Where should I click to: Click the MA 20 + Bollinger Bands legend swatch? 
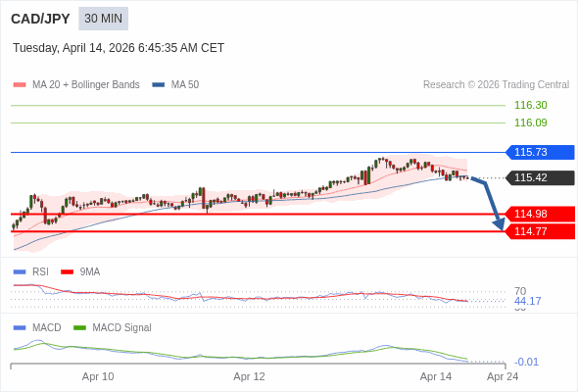(20, 85)
